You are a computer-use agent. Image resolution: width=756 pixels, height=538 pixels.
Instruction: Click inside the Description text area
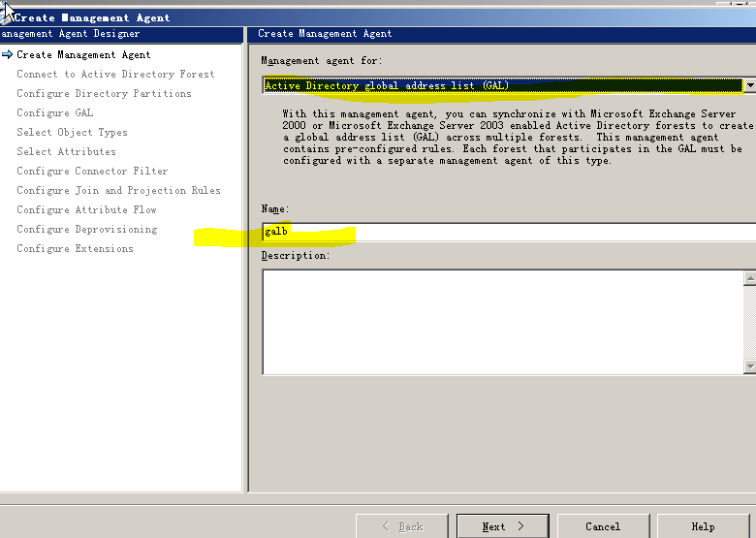click(x=503, y=322)
